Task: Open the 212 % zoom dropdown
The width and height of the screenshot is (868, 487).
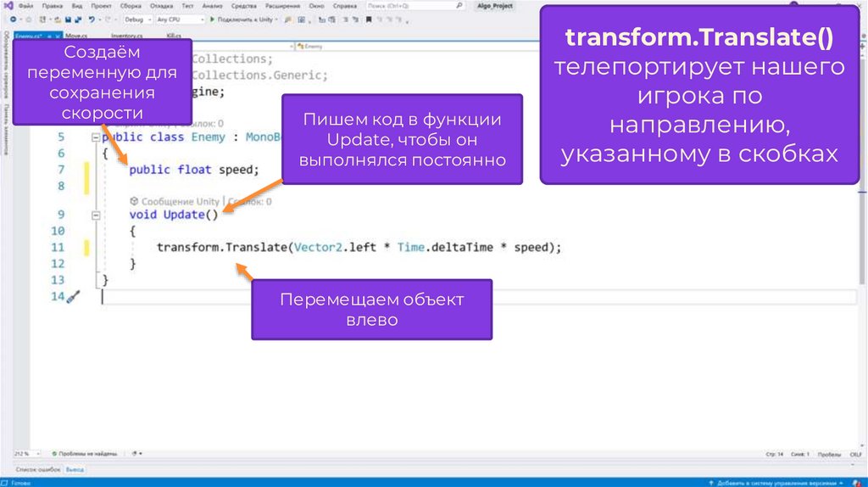Action: pos(26,454)
